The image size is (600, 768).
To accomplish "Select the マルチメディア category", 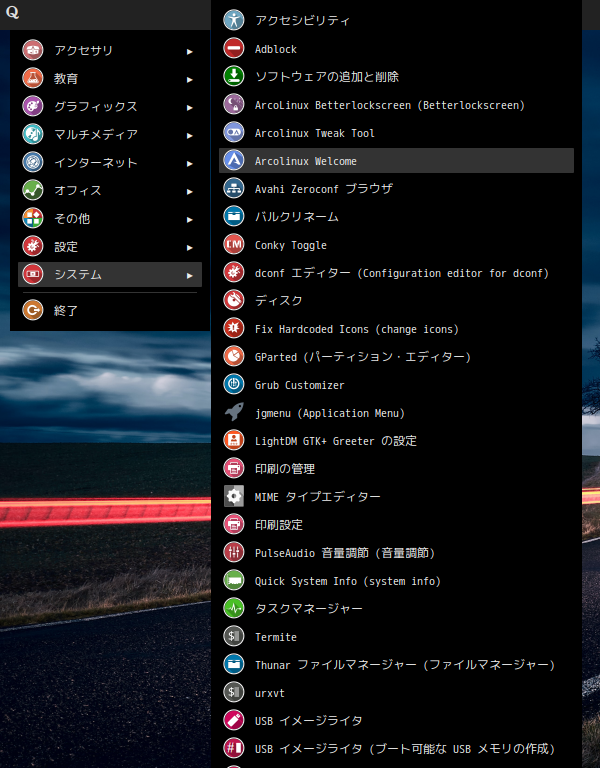I will [x=110, y=134].
